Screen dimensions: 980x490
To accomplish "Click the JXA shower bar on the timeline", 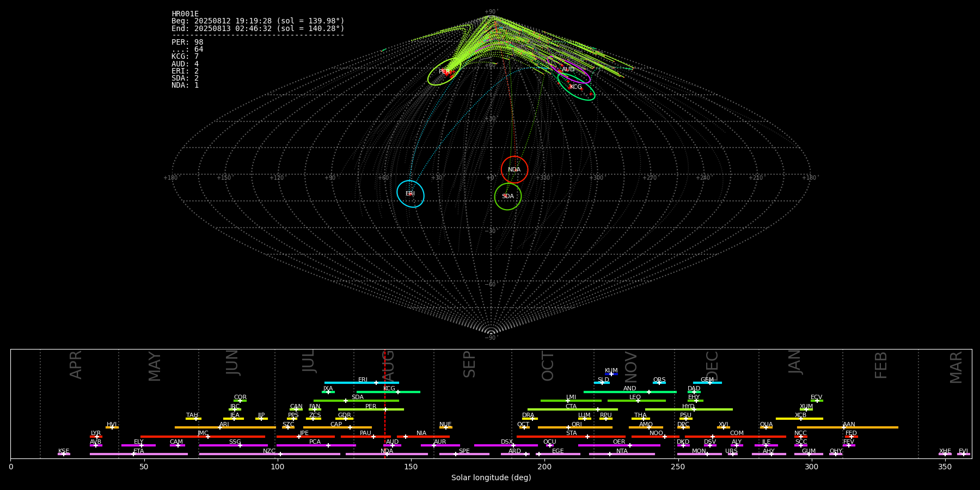I will pyautogui.click(x=328, y=391).
